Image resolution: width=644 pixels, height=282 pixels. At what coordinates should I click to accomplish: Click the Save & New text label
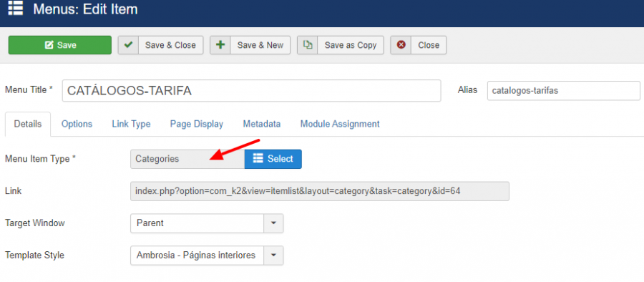pyautogui.click(x=260, y=45)
